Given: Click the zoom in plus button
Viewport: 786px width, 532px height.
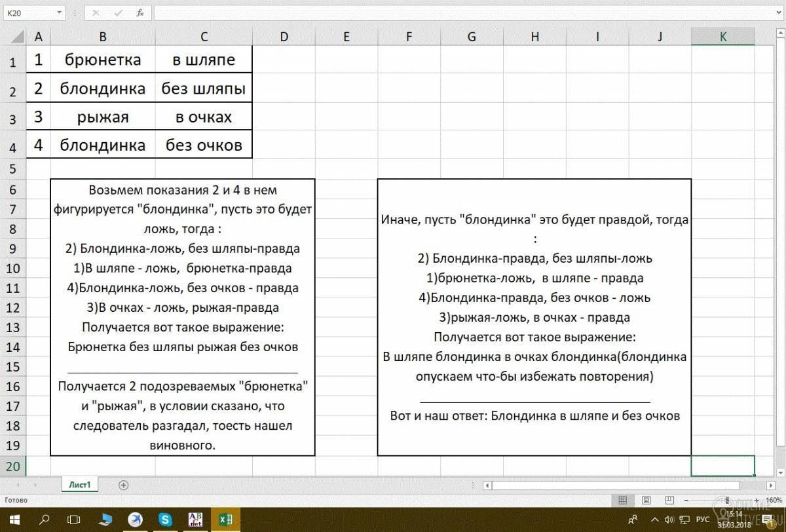Looking at the screenshot, I should pos(757,501).
